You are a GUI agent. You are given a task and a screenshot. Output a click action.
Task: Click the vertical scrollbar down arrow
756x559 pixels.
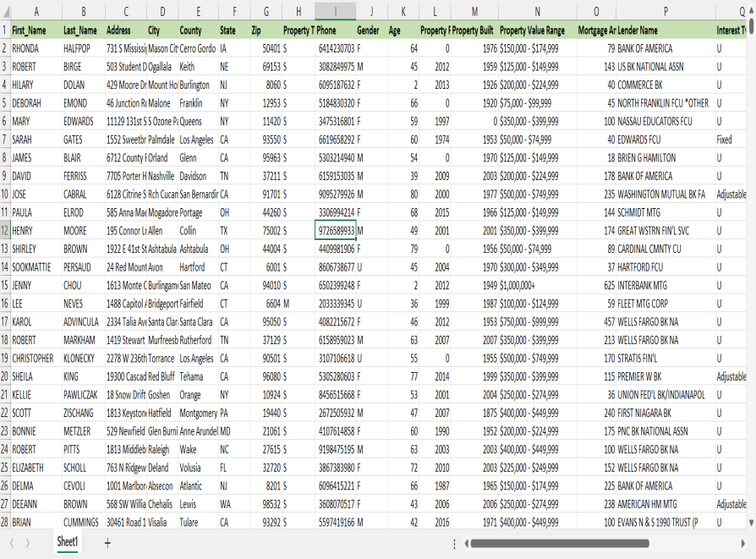click(751, 523)
